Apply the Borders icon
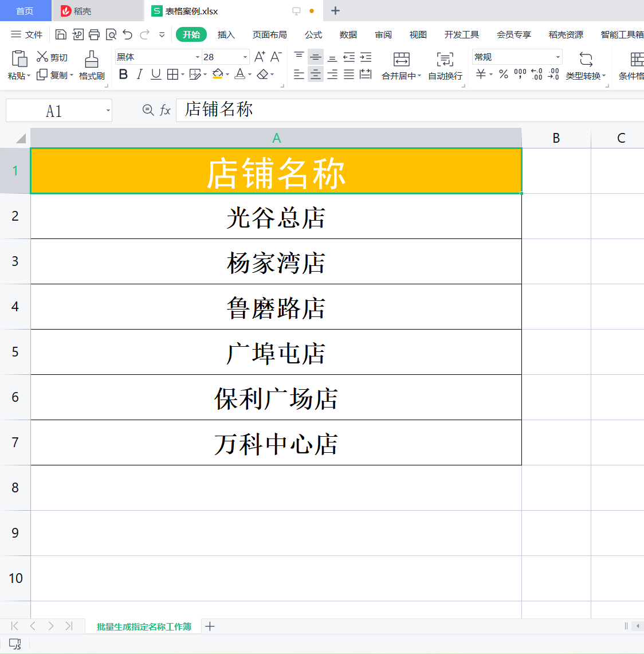644x654 pixels. [x=172, y=75]
